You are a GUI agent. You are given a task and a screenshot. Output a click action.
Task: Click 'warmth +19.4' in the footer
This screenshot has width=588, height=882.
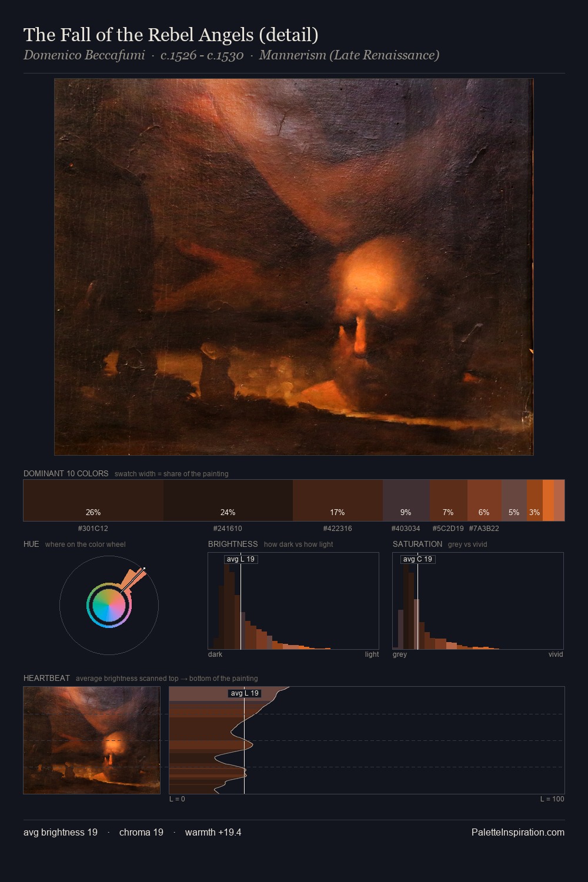pos(213,833)
